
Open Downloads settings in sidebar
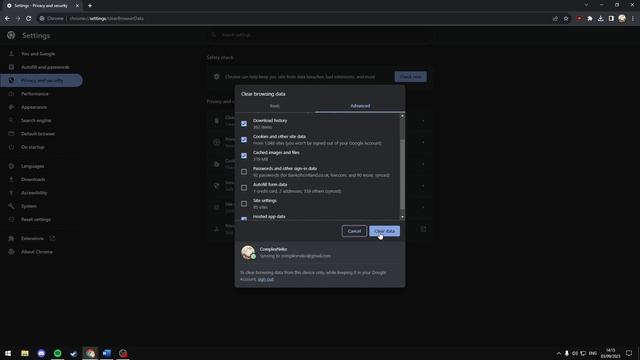33,180
